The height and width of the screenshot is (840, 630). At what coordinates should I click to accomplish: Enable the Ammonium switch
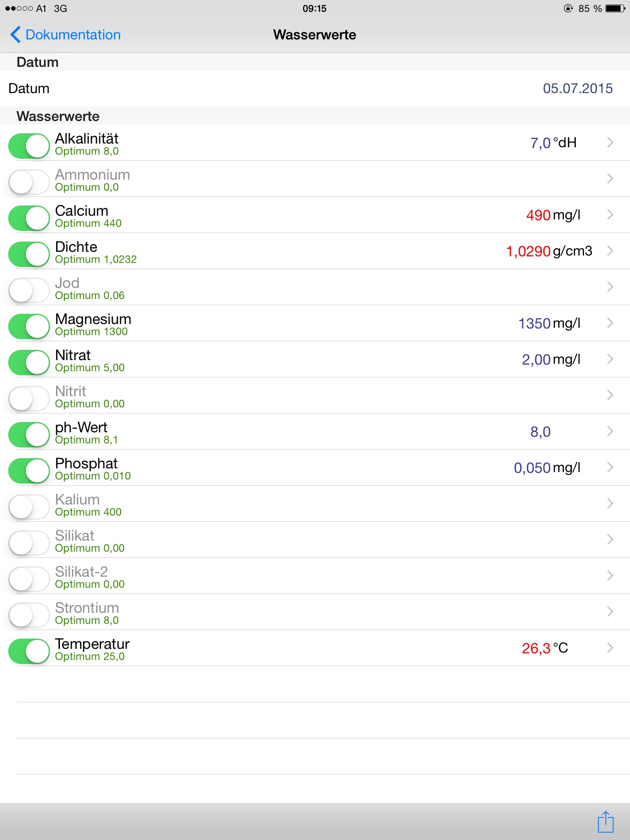point(29,182)
